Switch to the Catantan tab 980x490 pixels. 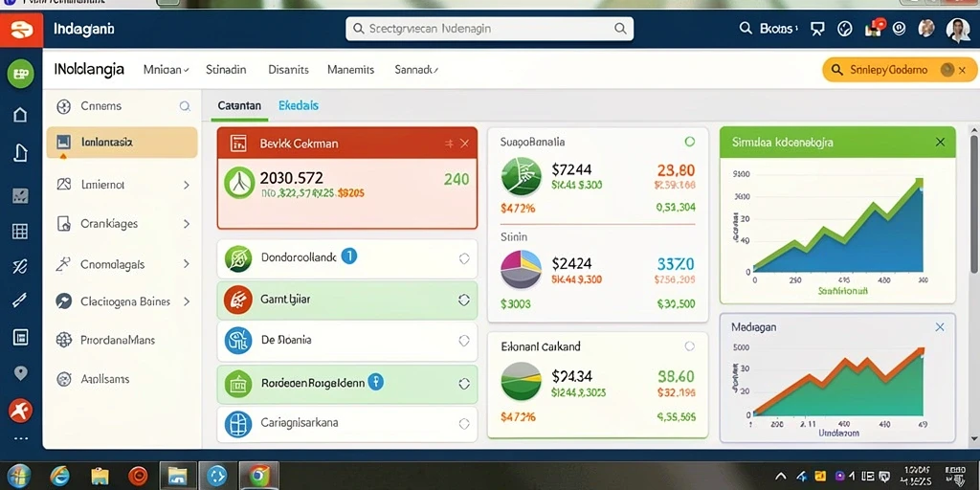pyautogui.click(x=239, y=106)
